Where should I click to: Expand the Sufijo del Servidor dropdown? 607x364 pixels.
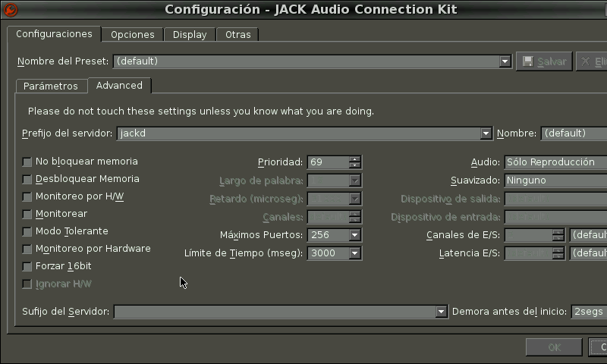coord(441,312)
